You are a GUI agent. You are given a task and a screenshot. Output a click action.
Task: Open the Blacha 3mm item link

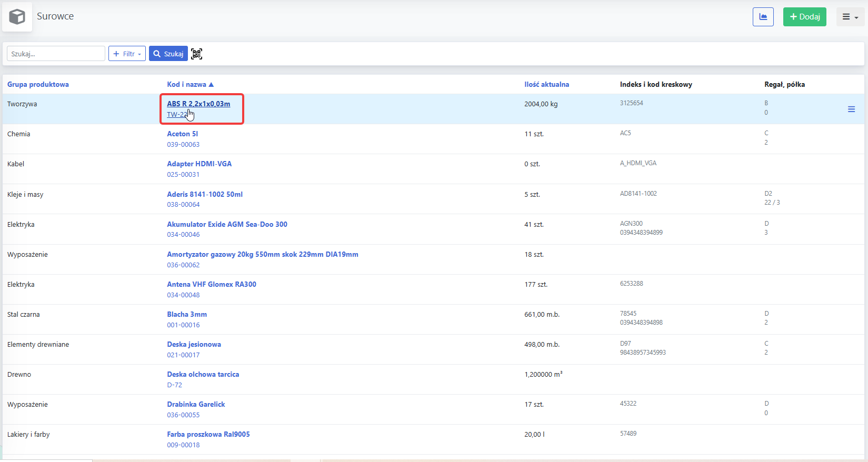(x=187, y=314)
